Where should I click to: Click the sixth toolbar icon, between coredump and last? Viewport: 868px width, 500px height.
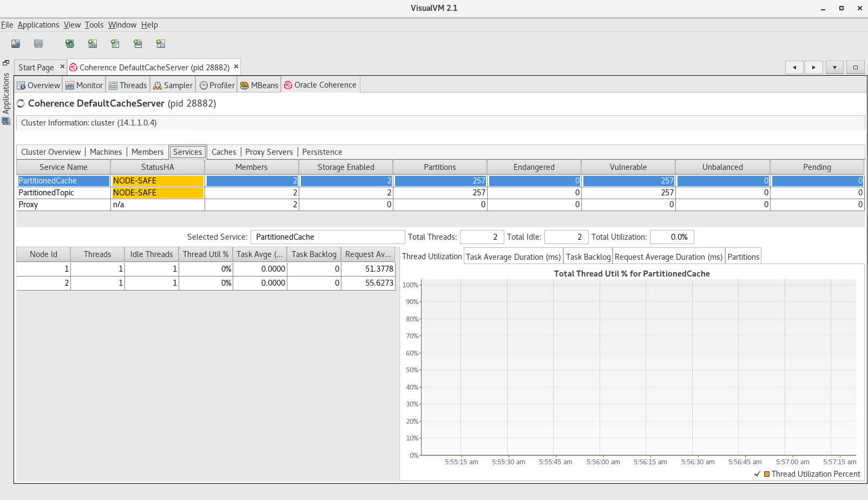pyautogui.click(x=138, y=44)
